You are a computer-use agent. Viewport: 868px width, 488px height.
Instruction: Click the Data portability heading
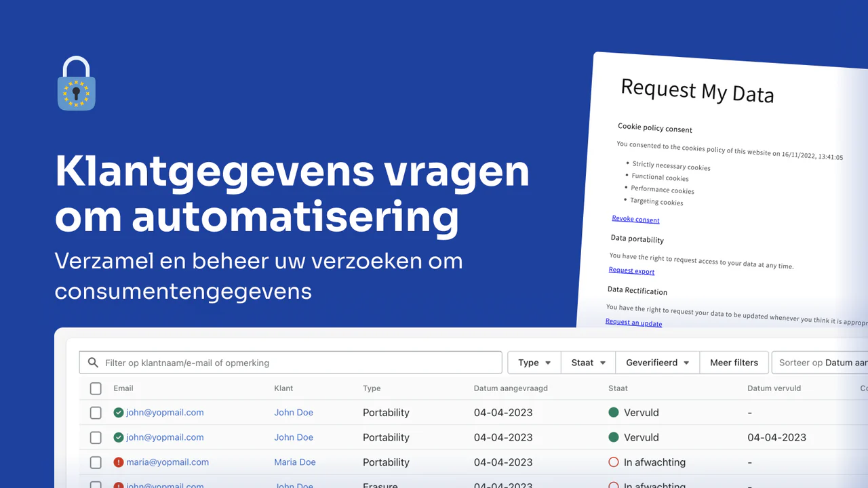click(637, 239)
